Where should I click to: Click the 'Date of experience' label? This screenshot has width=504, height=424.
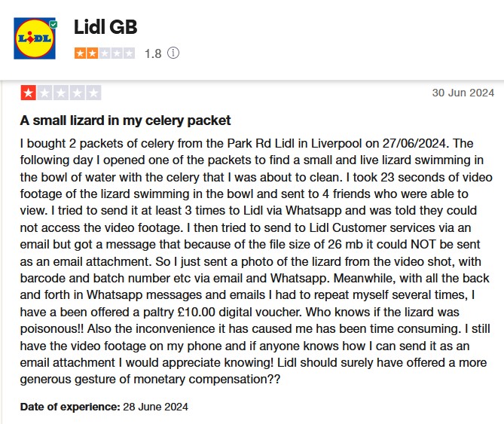(x=69, y=407)
